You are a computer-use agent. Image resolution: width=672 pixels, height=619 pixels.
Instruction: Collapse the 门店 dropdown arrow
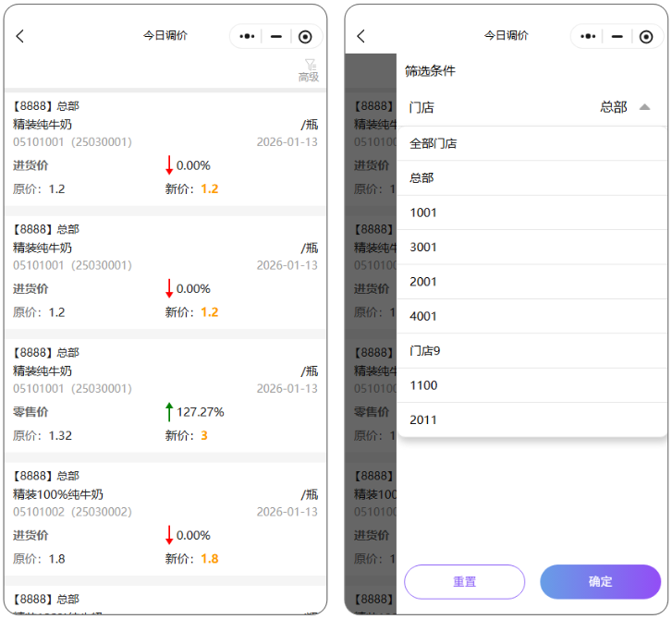pos(644,107)
